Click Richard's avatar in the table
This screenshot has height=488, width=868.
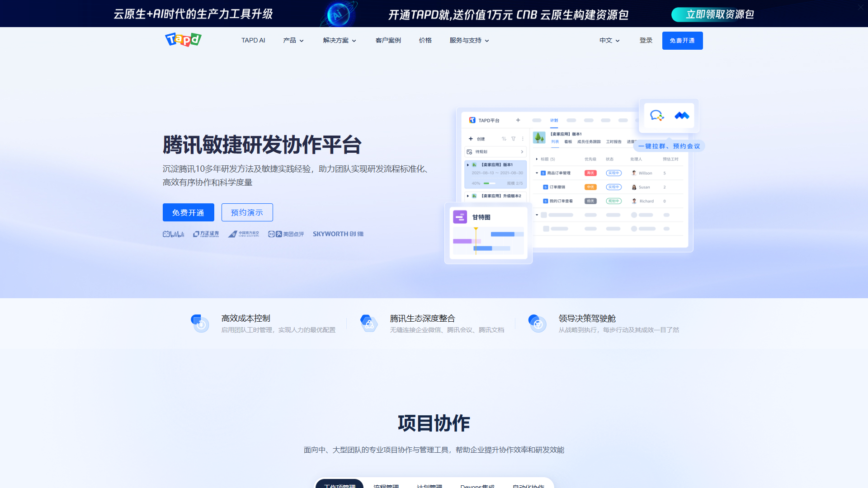(x=634, y=201)
